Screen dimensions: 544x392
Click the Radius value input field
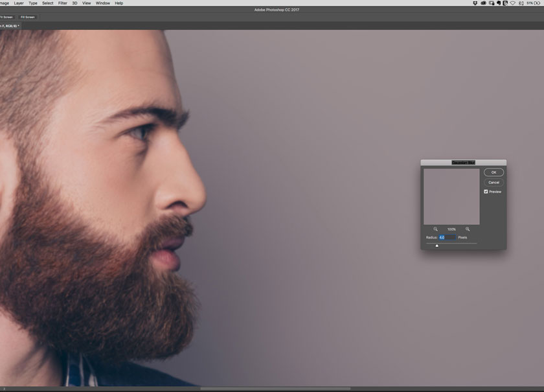click(448, 238)
